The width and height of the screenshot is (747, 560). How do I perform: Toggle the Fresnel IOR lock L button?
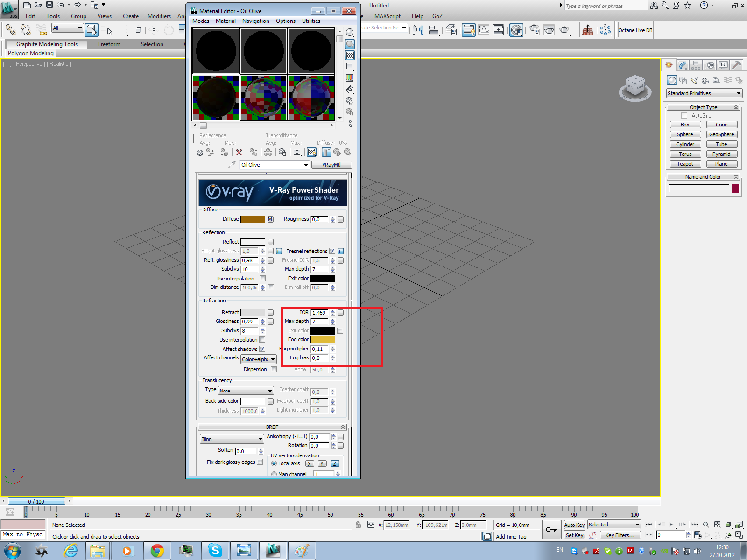click(341, 251)
